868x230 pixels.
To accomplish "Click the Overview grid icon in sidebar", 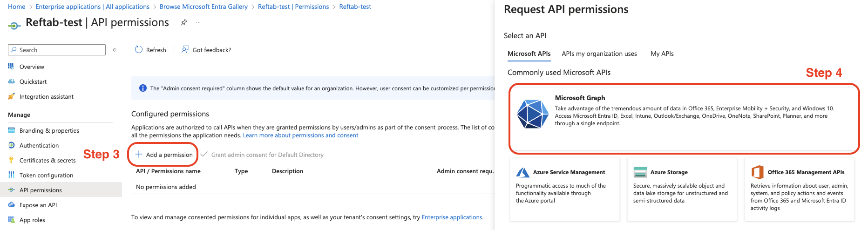I will (11, 67).
